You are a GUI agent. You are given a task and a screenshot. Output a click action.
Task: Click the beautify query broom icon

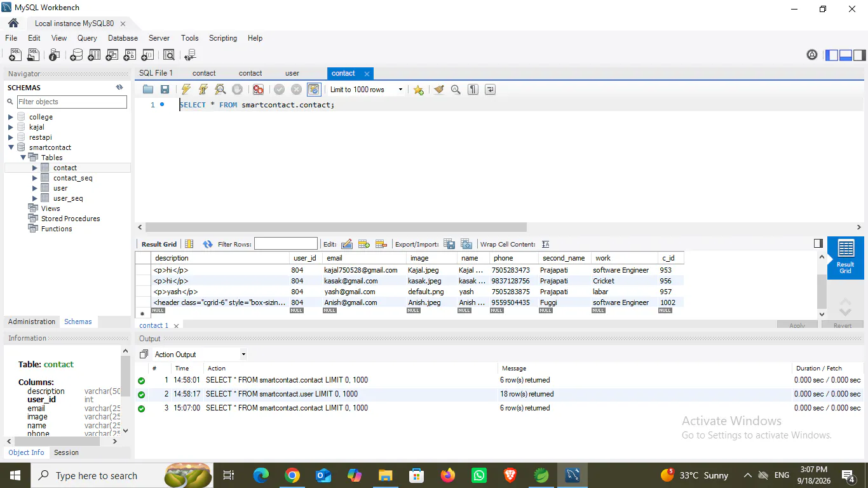pyautogui.click(x=438, y=90)
